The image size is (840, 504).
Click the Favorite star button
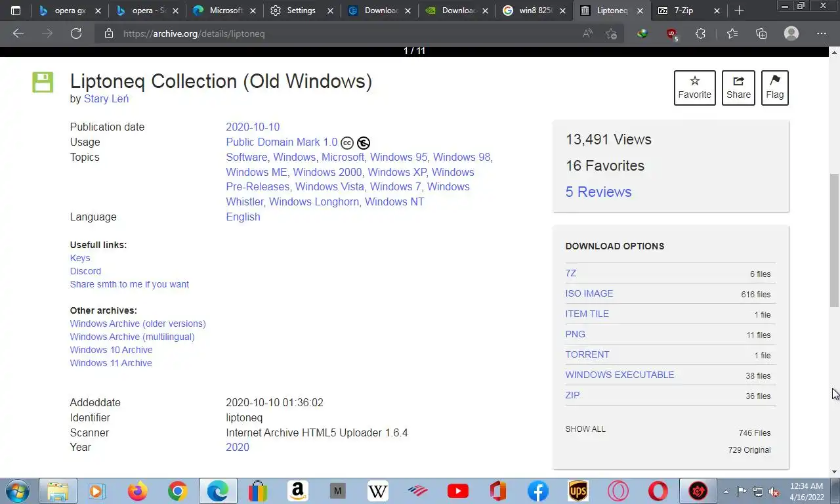(x=695, y=87)
